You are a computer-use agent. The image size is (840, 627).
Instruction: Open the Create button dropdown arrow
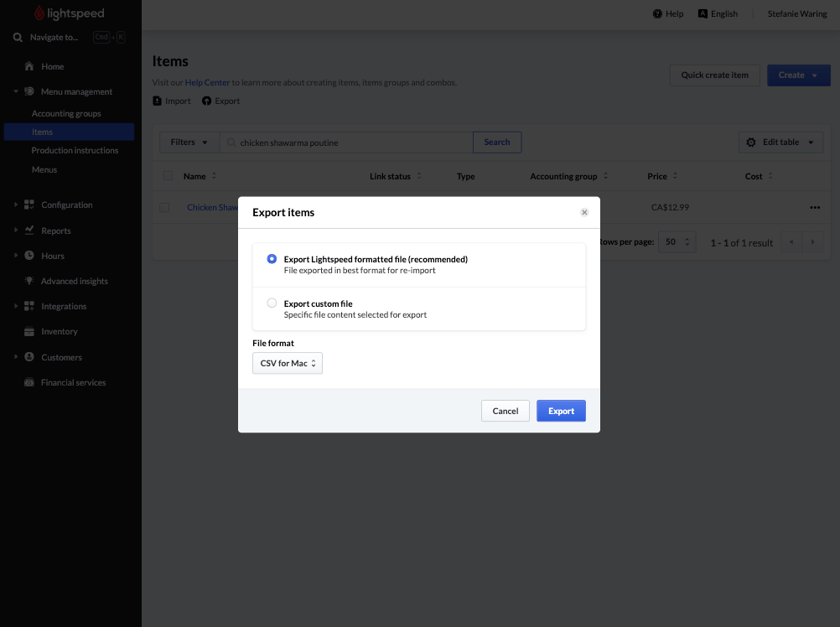pos(814,75)
